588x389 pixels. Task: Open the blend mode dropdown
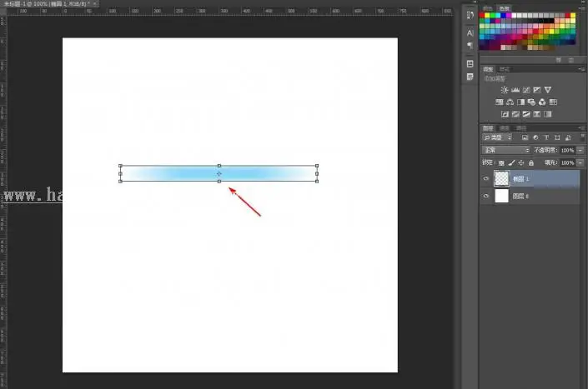(506, 150)
